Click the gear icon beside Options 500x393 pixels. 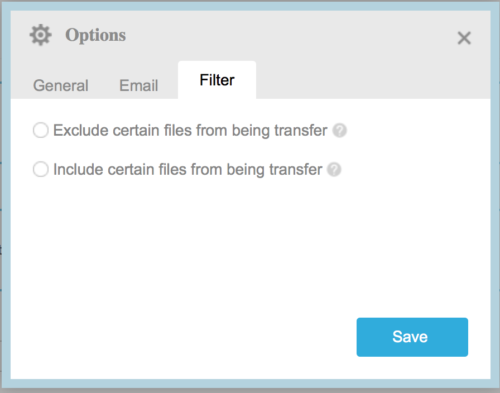(41, 35)
